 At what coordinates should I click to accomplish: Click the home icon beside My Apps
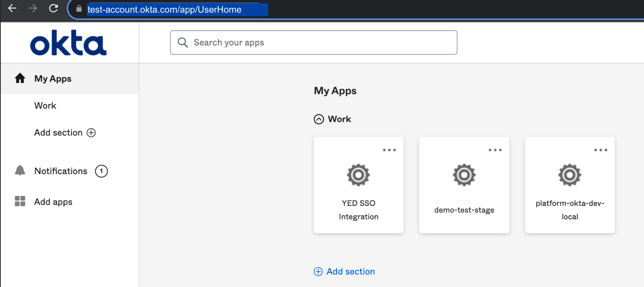20,78
